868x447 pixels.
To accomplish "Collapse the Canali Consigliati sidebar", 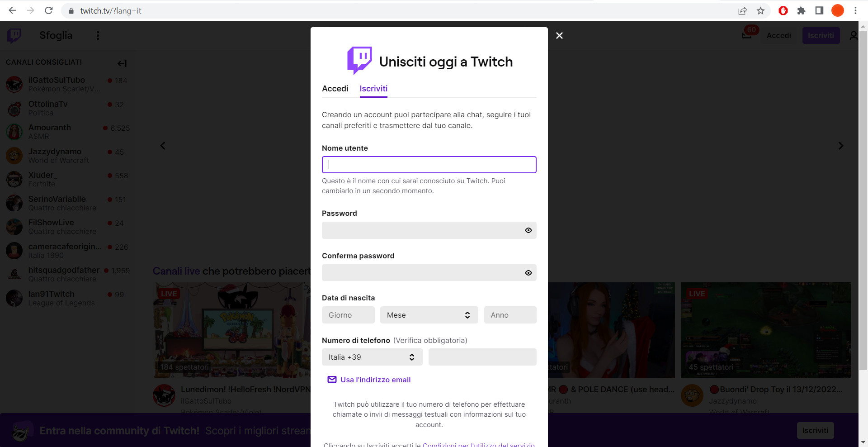I will (x=122, y=63).
